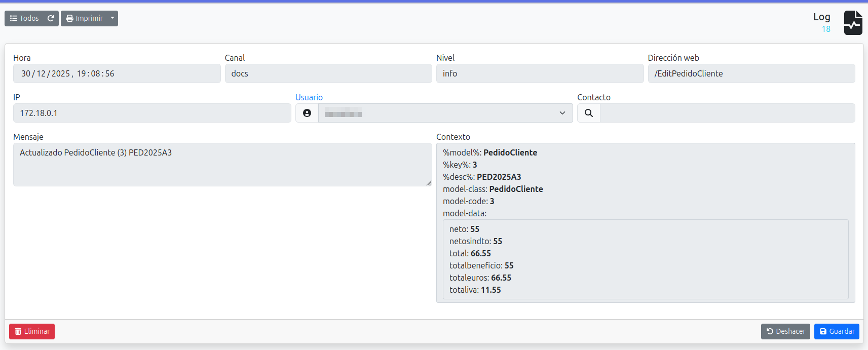The width and height of the screenshot is (868, 350).
Task: Click the Dirección web field
Action: (x=751, y=73)
